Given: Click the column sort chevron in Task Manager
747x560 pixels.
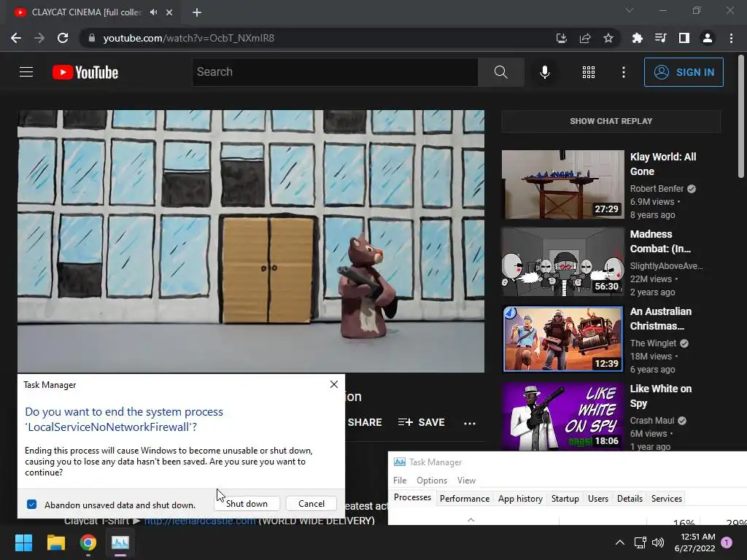Looking at the screenshot, I should coord(471,519).
